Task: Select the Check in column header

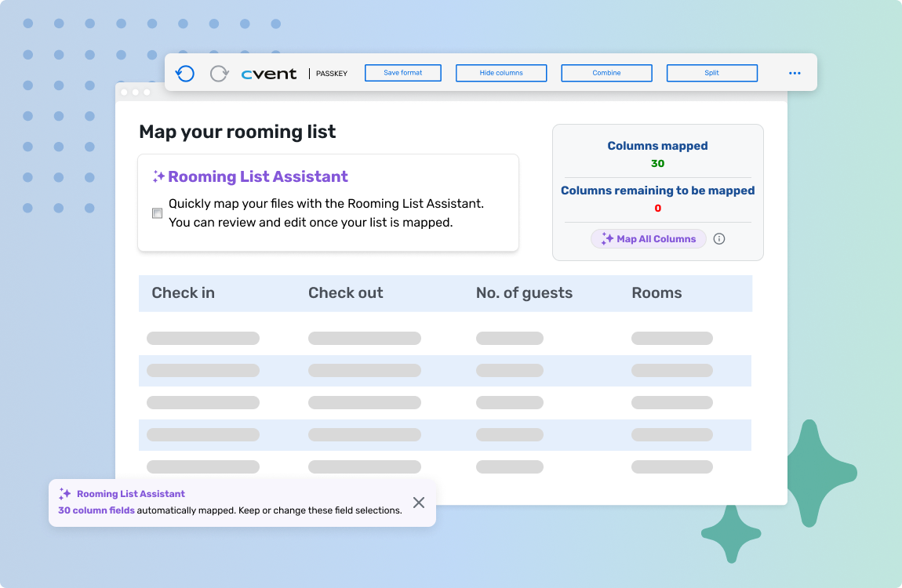Action: 183,292
